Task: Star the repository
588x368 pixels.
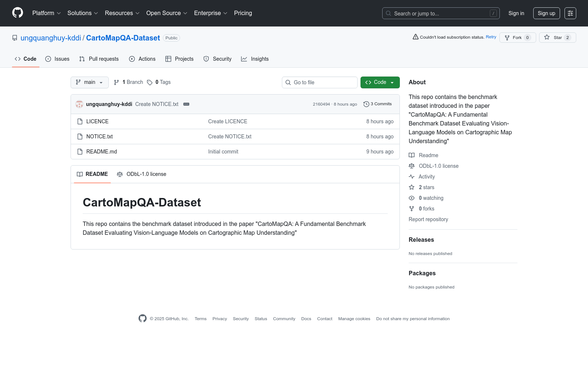Action: (557, 38)
